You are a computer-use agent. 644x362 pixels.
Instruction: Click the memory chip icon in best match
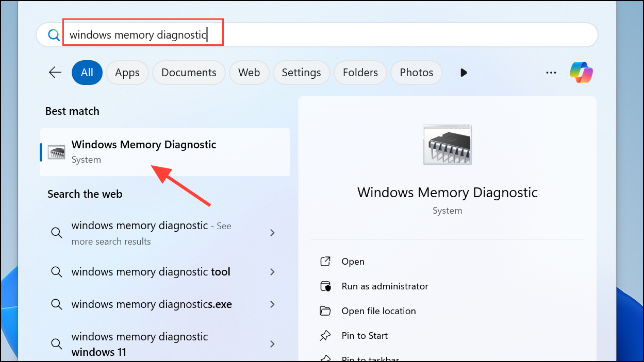[x=56, y=152]
